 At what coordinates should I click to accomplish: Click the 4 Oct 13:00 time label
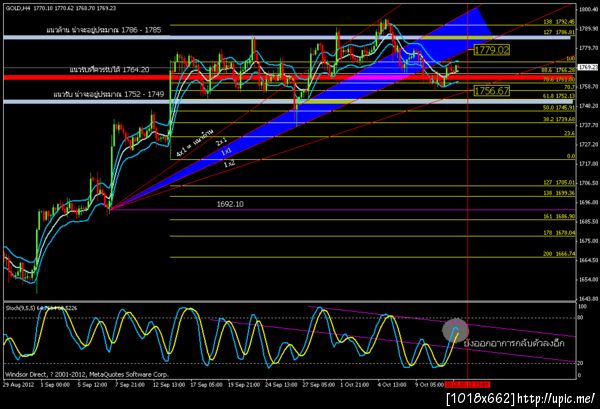[392, 385]
